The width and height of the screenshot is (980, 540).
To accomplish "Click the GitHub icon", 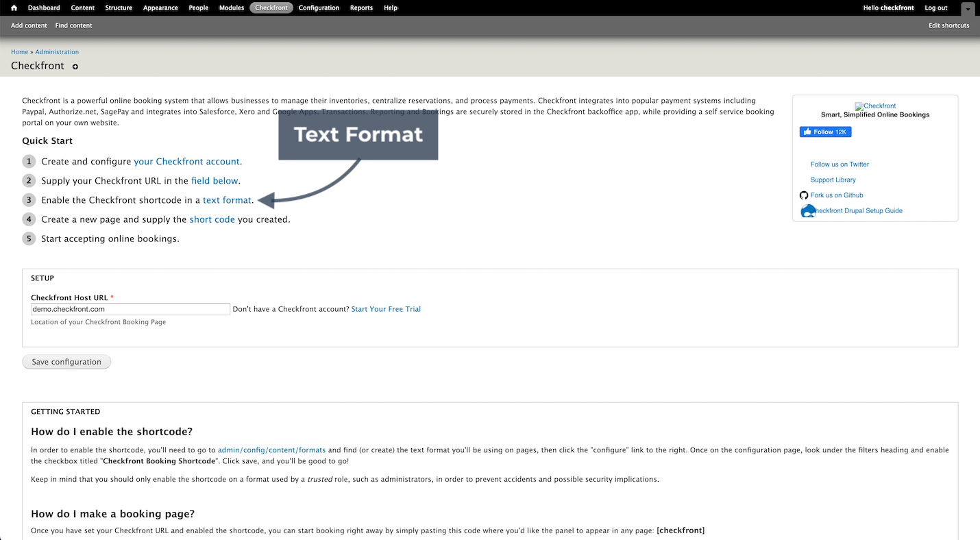I will (804, 195).
